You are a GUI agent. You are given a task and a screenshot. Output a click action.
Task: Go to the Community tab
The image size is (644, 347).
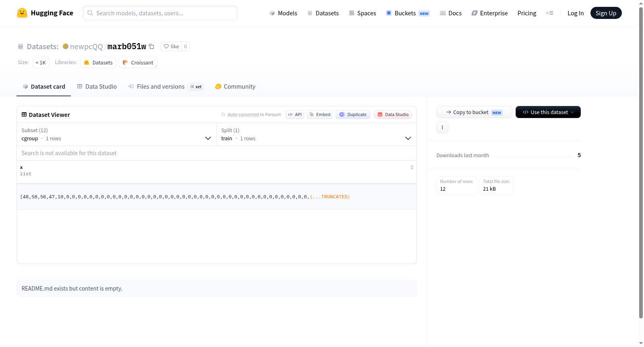tap(235, 87)
